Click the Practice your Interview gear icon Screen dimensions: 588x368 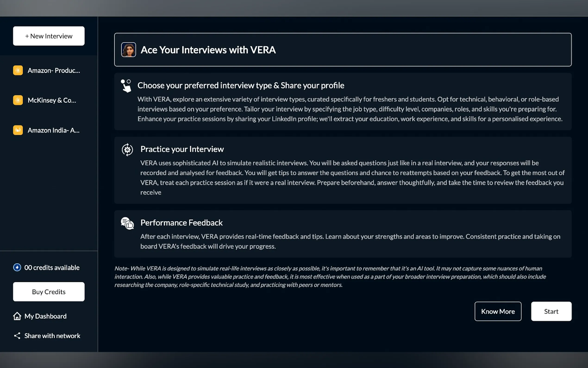pos(127,149)
